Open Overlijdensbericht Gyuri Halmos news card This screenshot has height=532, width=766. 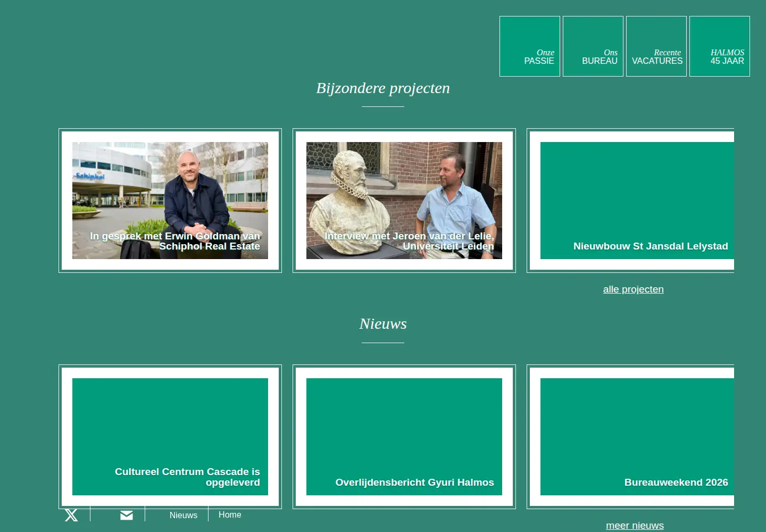click(404, 437)
